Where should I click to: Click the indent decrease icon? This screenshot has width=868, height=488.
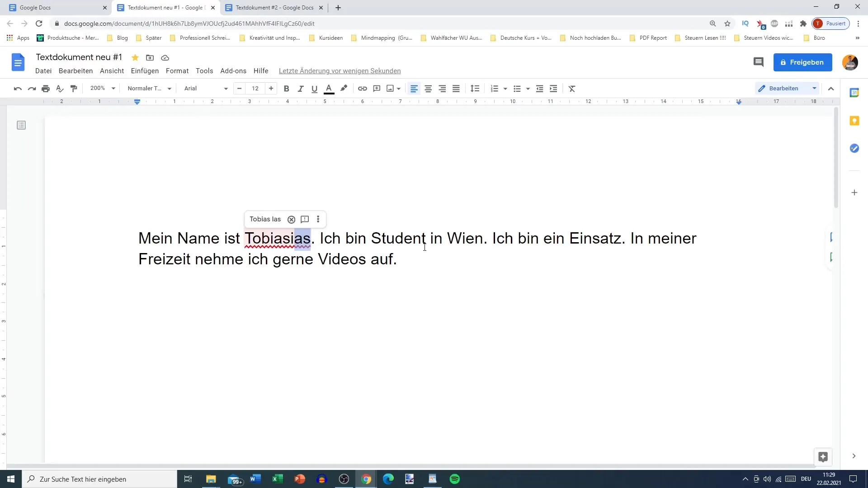point(539,88)
